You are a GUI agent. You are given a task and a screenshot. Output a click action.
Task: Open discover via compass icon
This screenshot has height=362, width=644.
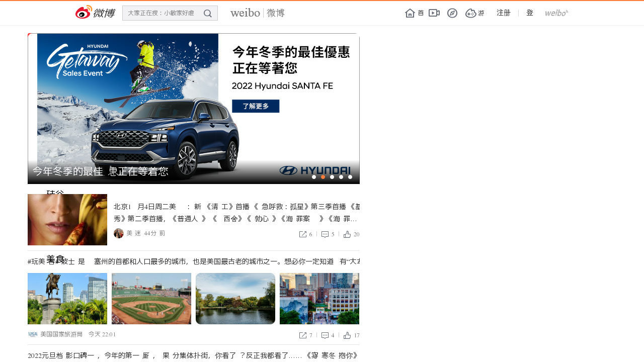pyautogui.click(x=452, y=13)
